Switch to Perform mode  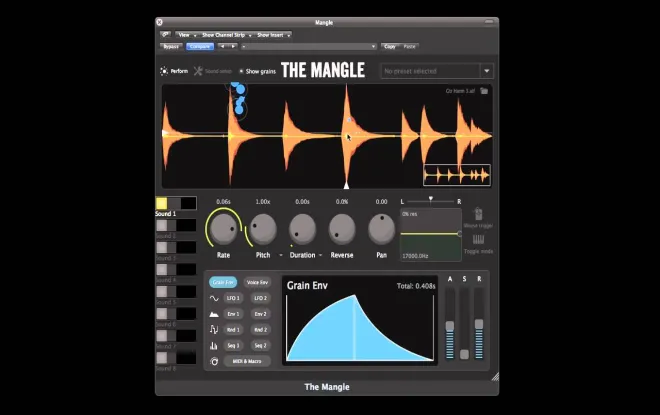coord(174,71)
